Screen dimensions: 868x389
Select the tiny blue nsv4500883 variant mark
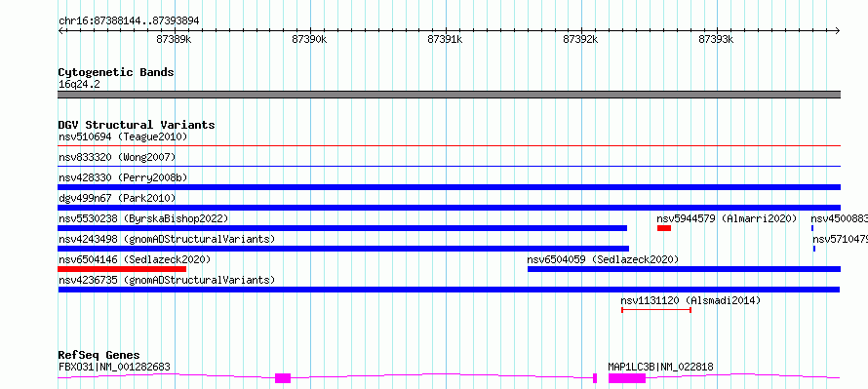(x=812, y=228)
